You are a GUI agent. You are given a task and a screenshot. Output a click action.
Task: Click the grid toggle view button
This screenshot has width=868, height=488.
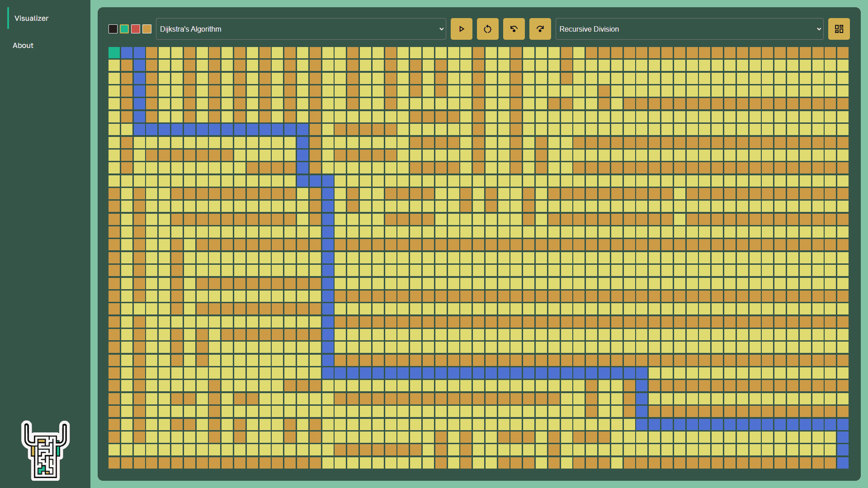[839, 28]
